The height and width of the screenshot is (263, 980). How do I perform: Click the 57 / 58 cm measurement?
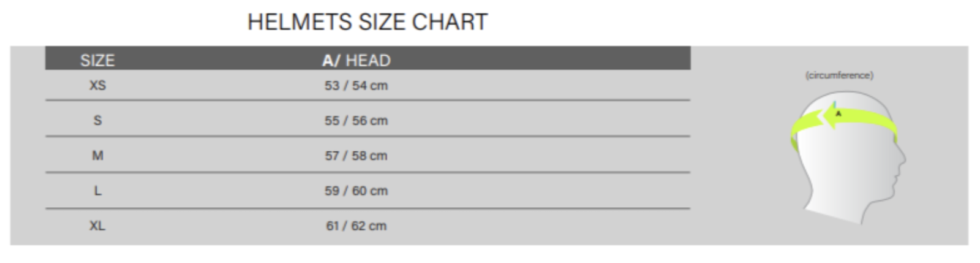pos(356,155)
